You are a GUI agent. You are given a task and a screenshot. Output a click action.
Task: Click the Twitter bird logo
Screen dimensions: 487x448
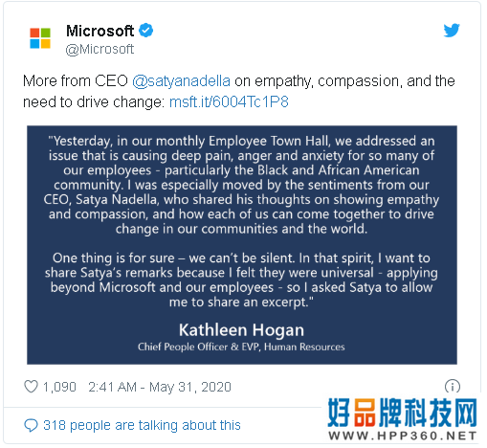452,31
